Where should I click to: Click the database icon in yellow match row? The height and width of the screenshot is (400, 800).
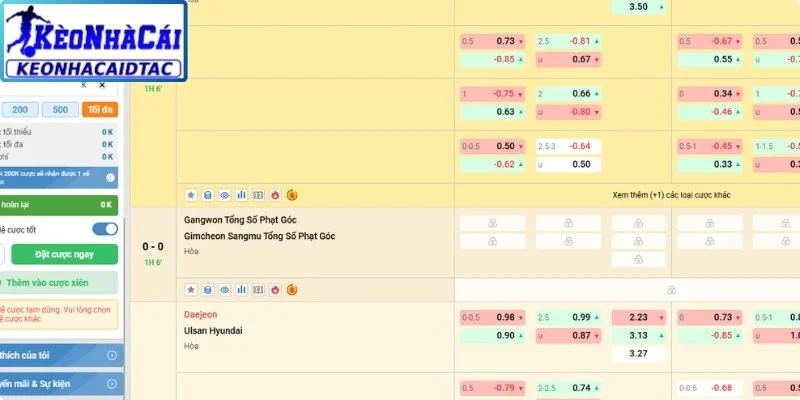pos(208,195)
